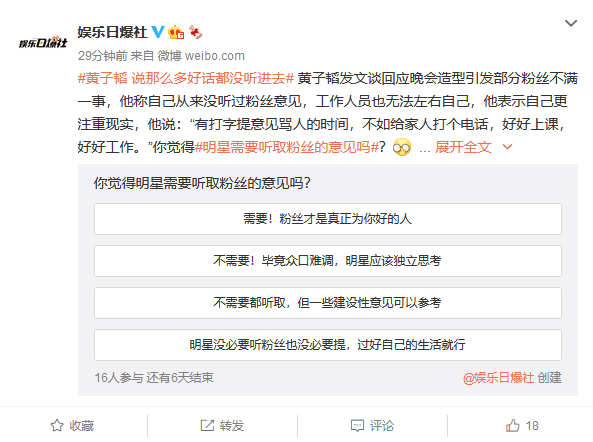Screen dimensions: 593x442
Task: Click the arrow beside 展开全文
Action: (x=507, y=147)
